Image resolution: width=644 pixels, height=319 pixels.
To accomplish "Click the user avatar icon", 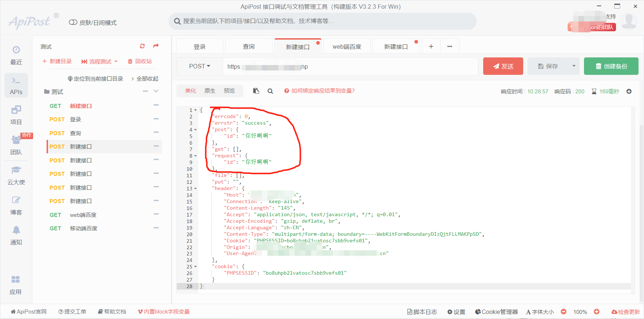I will point(629,21).
